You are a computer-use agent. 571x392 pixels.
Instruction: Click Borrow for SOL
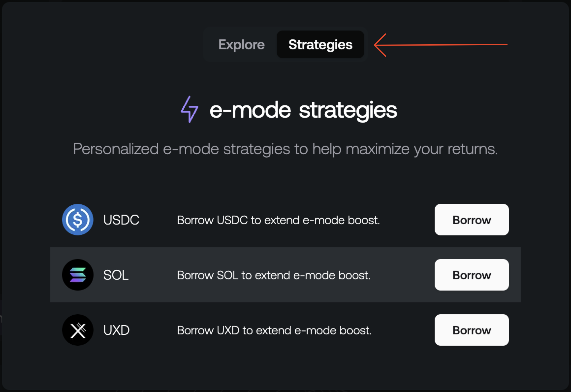coord(471,275)
